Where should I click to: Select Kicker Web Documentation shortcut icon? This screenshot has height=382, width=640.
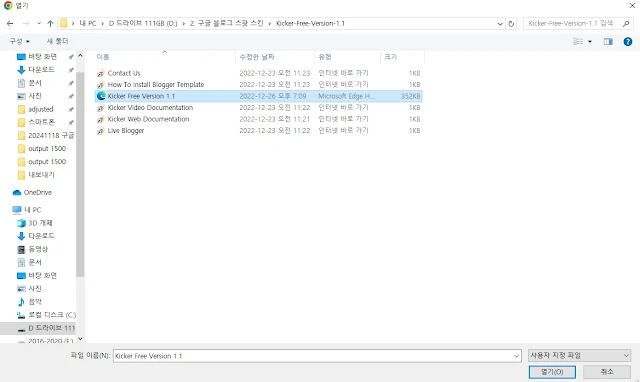(x=101, y=119)
